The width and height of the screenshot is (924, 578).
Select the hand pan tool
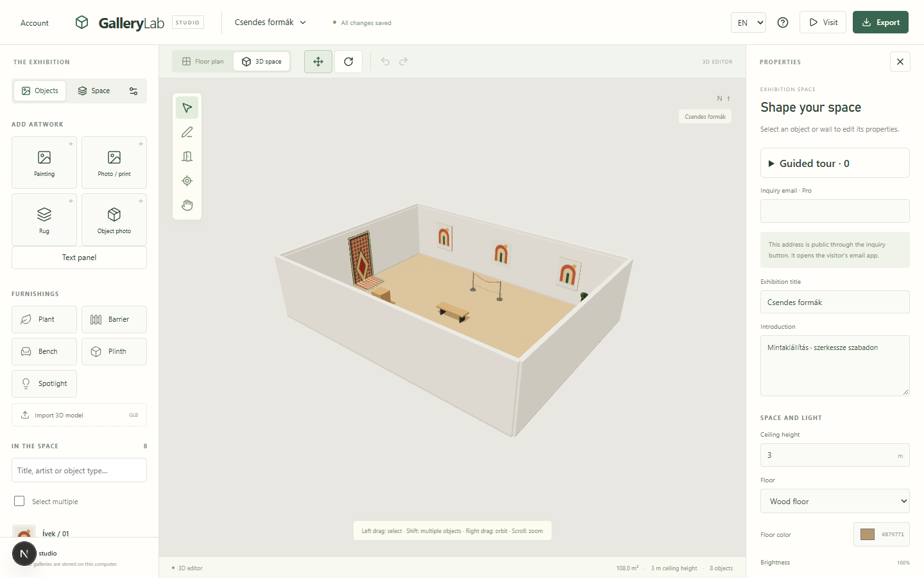point(187,206)
